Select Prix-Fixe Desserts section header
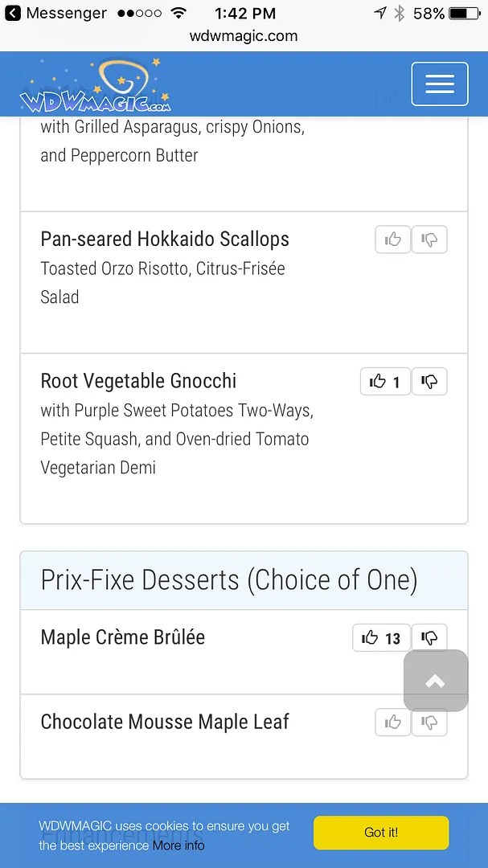This screenshot has width=488, height=868. tap(229, 580)
